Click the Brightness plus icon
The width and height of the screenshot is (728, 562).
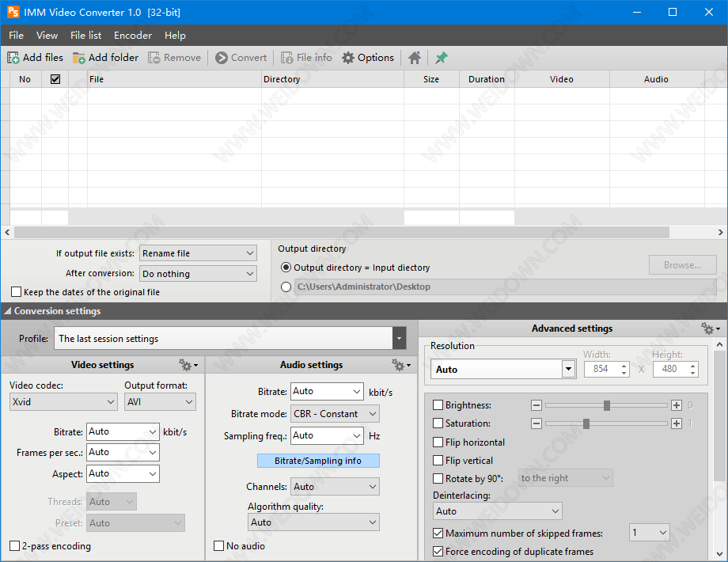pyautogui.click(x=677, y=405)
